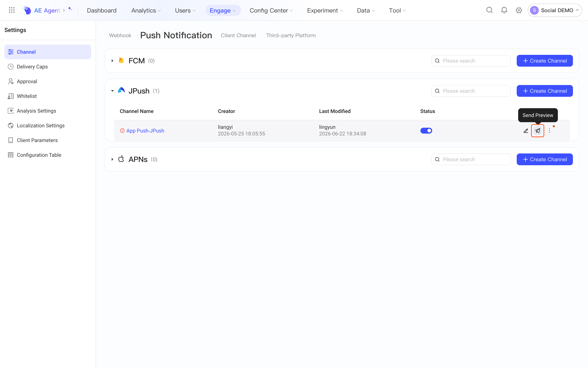
Task: Expand the FCM channel section
Action: click(112, 61)
